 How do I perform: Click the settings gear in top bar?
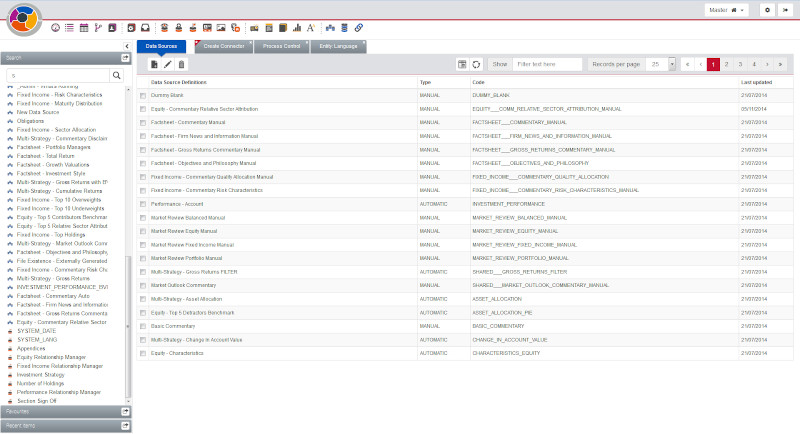(x=767, y=10)
